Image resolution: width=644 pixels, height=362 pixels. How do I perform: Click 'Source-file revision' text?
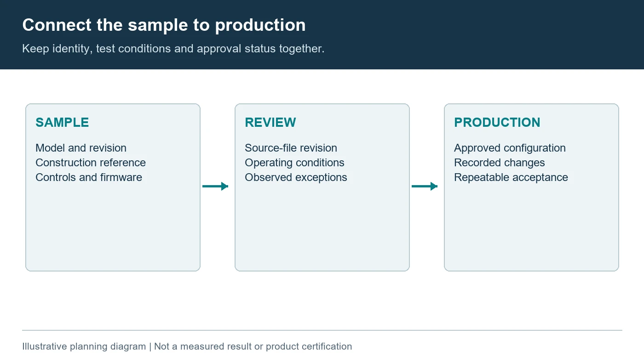[x=291, y=148]
